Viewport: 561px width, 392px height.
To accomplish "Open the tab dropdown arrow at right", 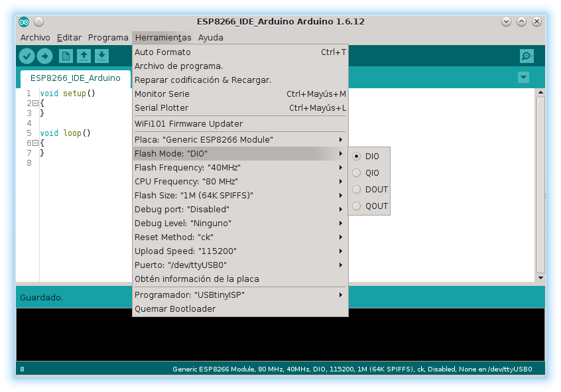I will [x=523, y=78].
